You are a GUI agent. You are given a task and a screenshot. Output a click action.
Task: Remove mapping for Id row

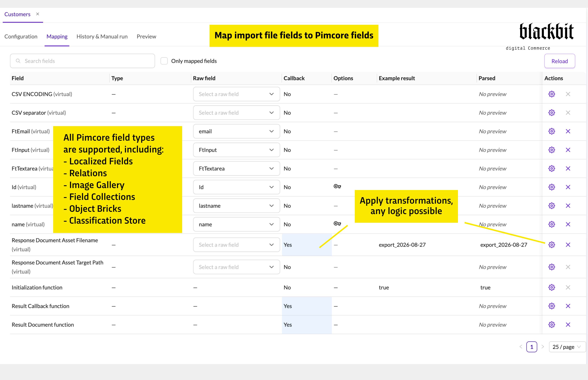click(568, 187)
